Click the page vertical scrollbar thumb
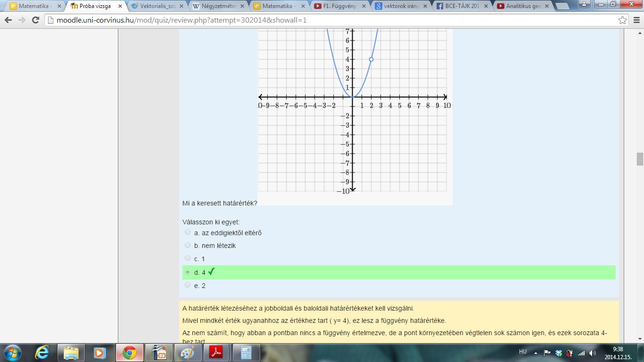 640,159
